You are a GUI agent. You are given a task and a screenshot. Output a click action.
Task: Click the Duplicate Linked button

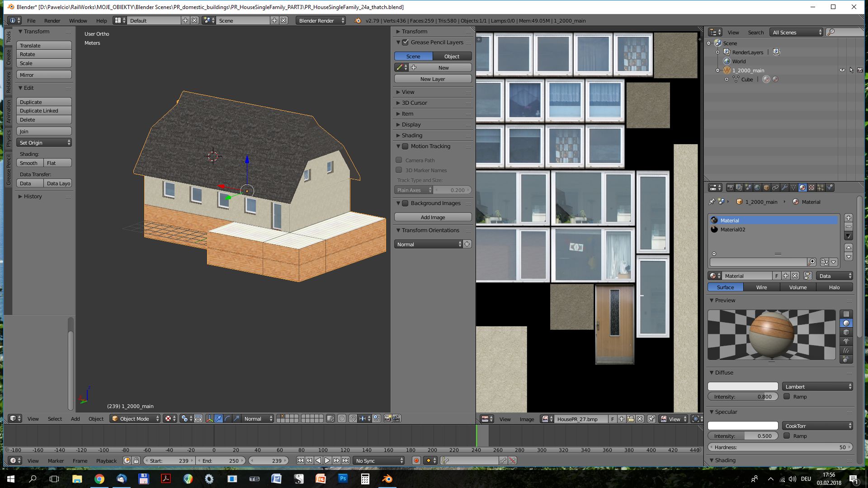[44, 111]
